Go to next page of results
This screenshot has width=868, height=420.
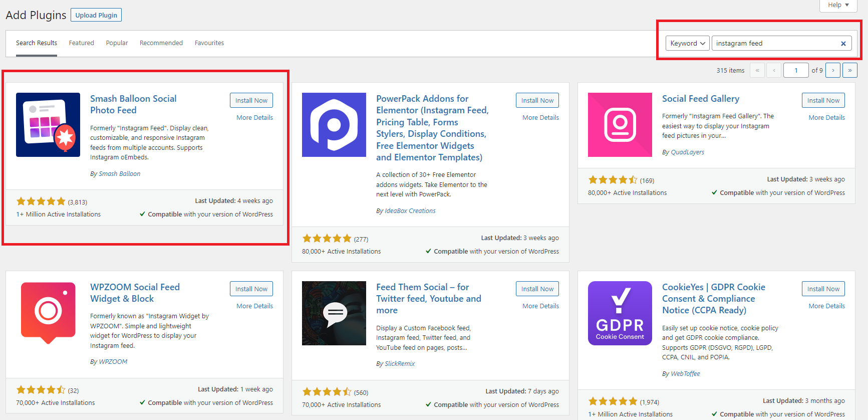(833, 70)
